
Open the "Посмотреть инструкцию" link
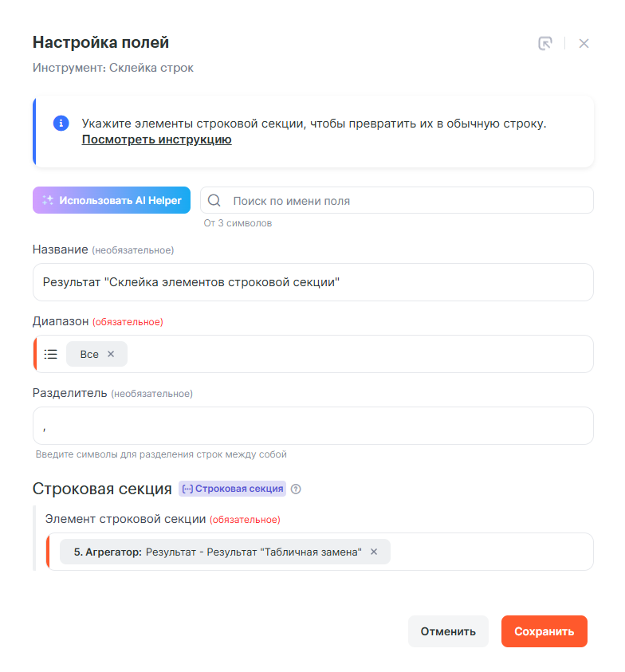tap(156, 140)
